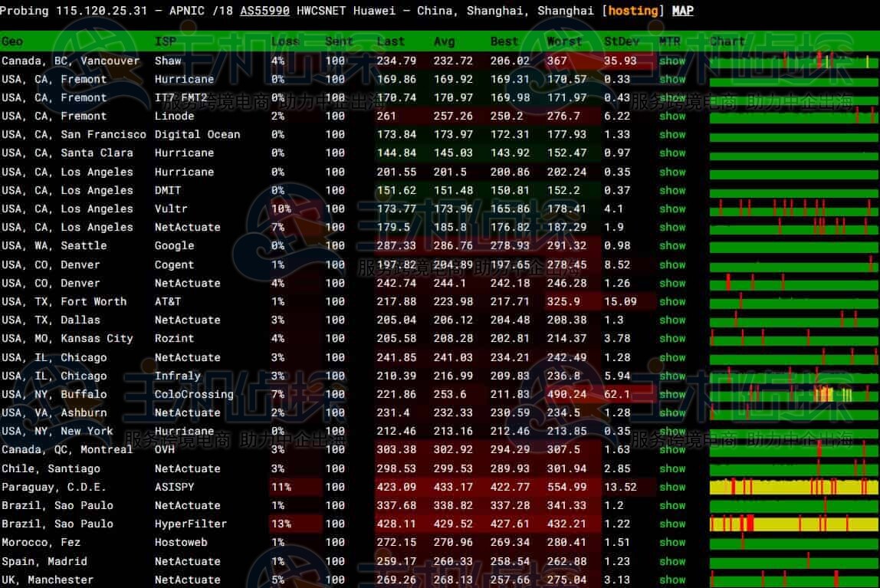The width and height of the screenshot is (880, 588).
Task: Show MTR for Canada Vancouver Shaw
Action: pos(672,61)
